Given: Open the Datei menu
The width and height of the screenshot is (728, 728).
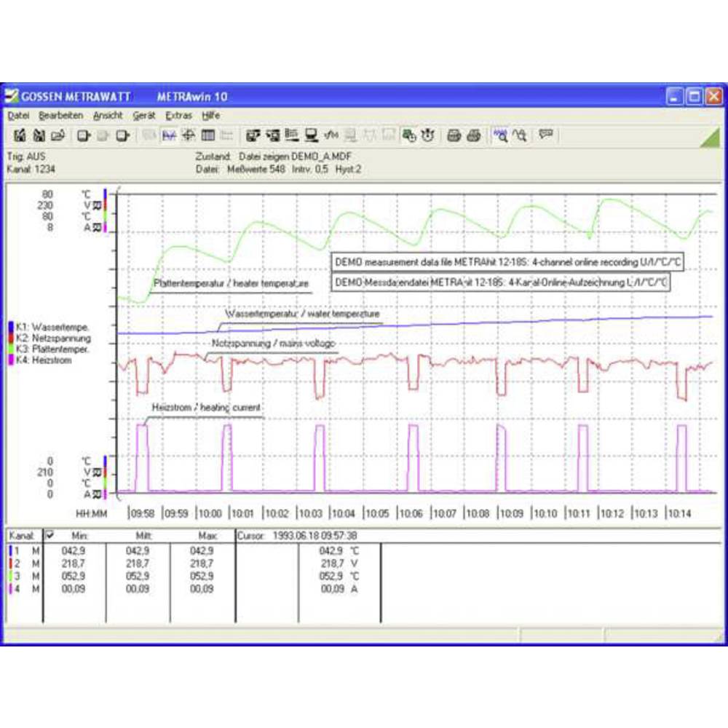Looking at the screenshot, I should click(18, 116).
